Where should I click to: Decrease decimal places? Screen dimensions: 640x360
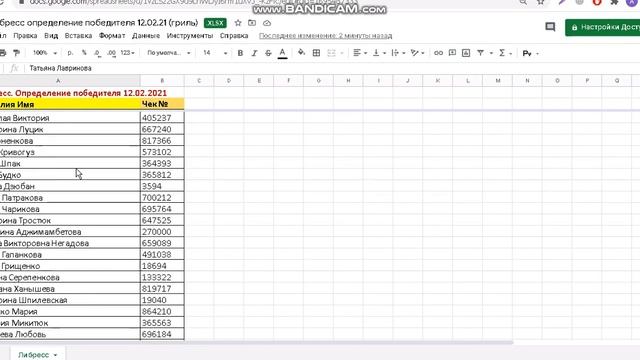pos(97,53)
